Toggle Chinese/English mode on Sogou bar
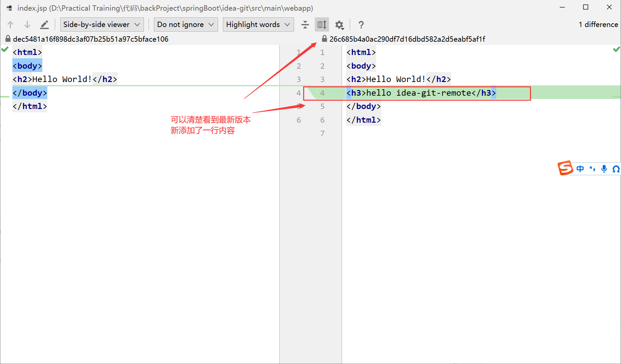The image size is (621, 364). click(x=580, y=169)
